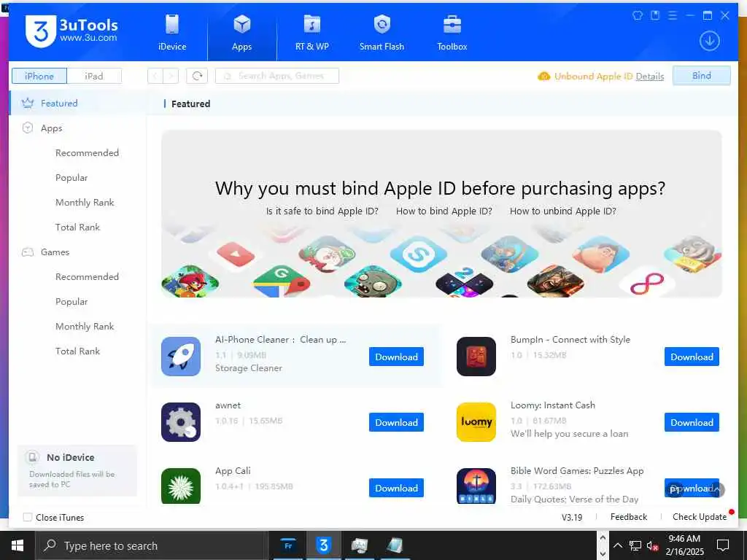Open the Windows Start menu

(18, 545)
